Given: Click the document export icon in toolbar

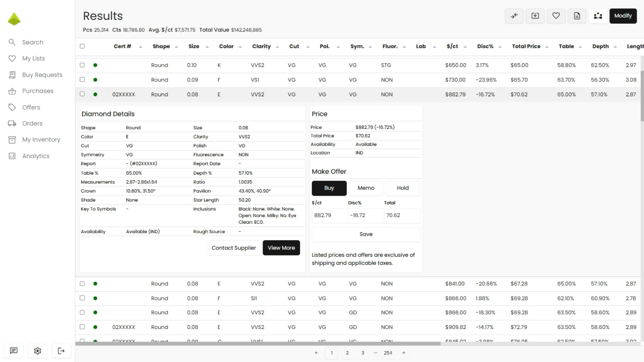Looking at the screenshot, I should coord(577,16).
